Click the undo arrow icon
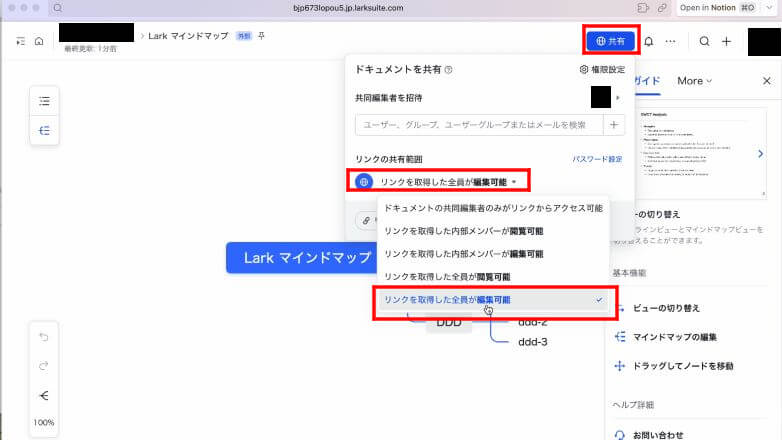Image resolution: width=782 pixels, height=440 pixels. (x=44, y=337)
